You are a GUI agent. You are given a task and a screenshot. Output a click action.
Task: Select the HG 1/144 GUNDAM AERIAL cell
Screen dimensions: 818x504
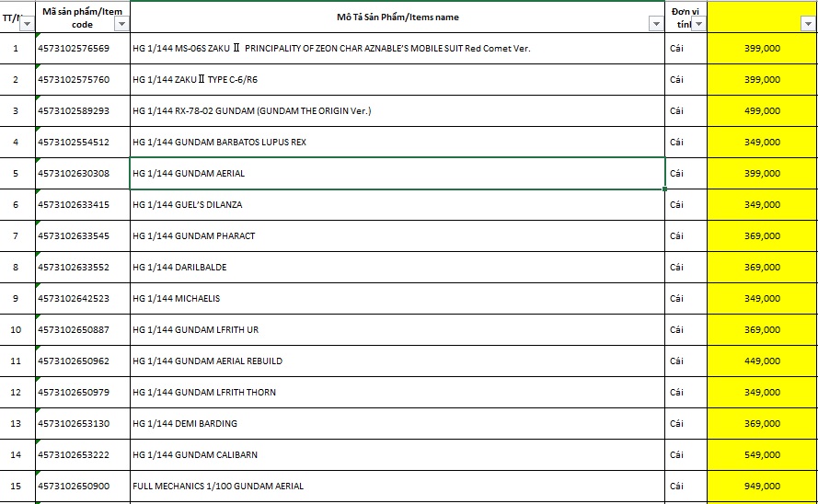pyautogui.click(x=397, y=174)
